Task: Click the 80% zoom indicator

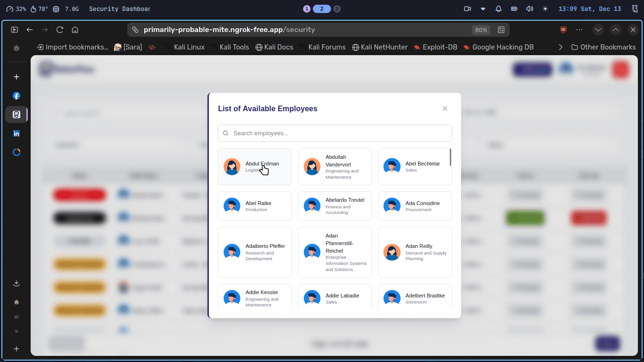Action: click(x=481, y=30)
